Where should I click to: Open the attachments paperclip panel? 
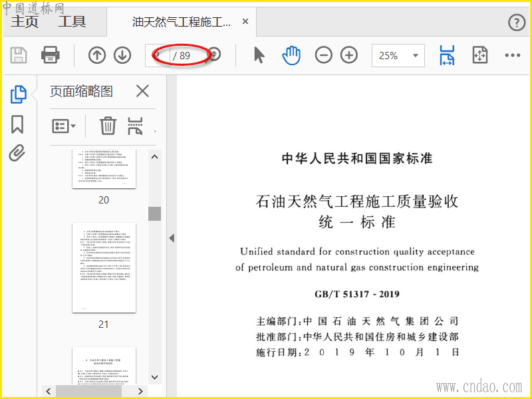tap(17, 153)
